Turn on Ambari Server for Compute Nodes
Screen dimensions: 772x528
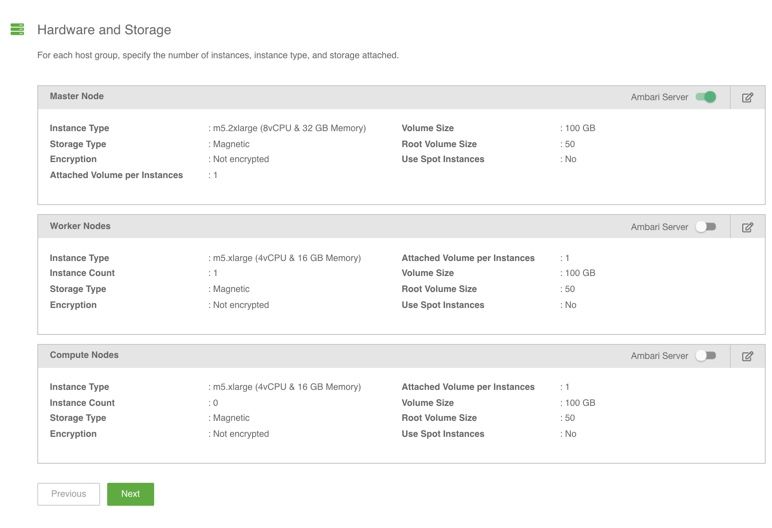point(706,356)
